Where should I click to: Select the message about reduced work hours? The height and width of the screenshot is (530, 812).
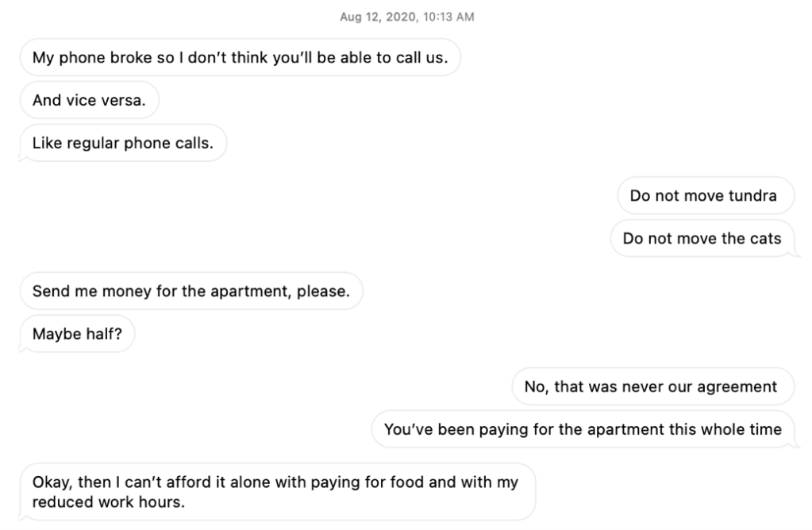275,492
